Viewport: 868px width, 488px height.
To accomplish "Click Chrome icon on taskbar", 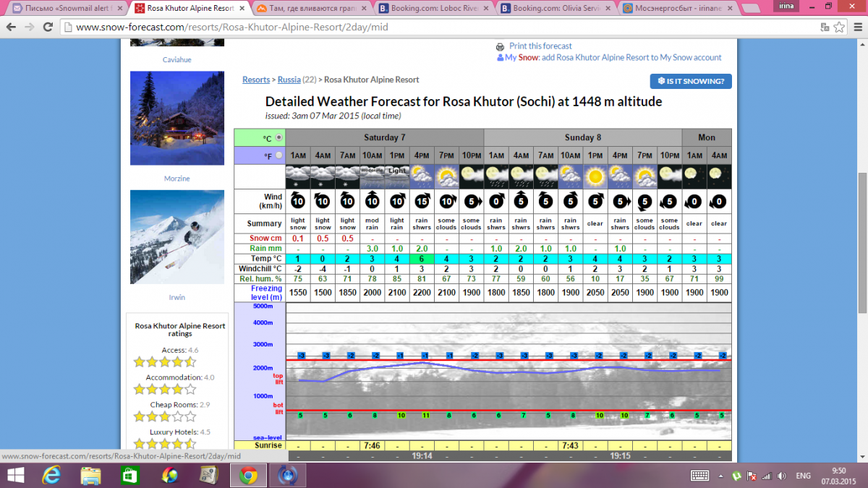I will 248,476.
